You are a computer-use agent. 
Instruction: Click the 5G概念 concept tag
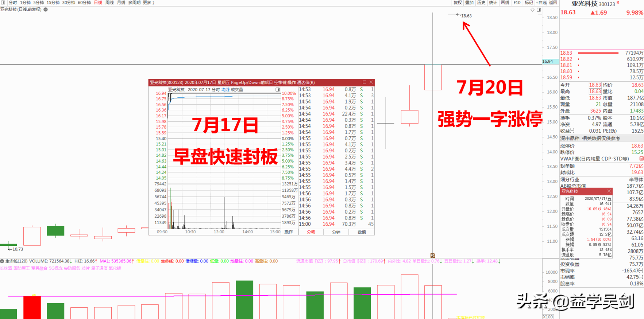(x=56, y=268)
